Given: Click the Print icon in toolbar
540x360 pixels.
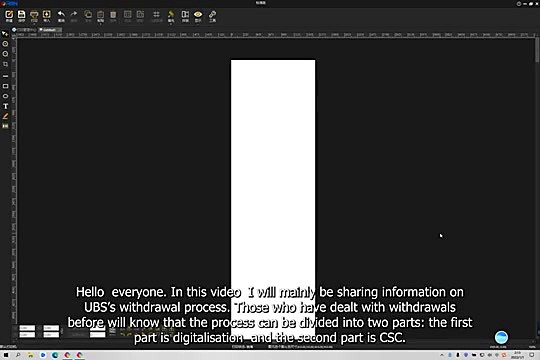Looking at the screenshot, I should click(34, 15).
